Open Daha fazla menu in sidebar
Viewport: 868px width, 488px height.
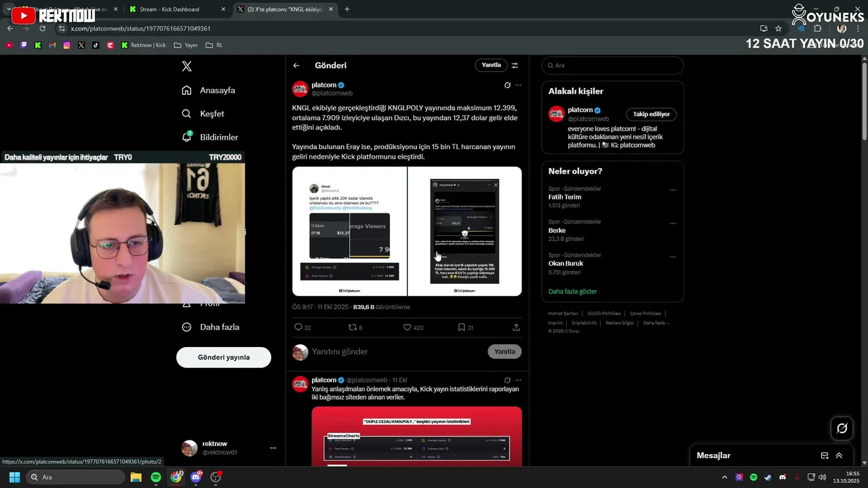point(211,327)
